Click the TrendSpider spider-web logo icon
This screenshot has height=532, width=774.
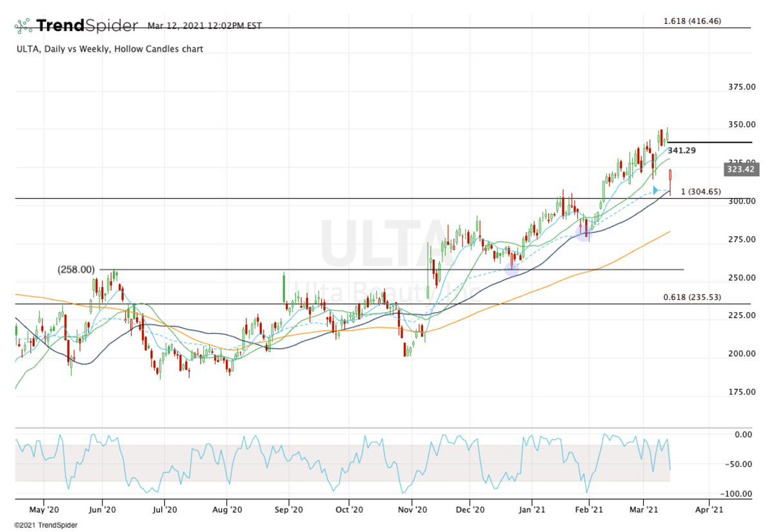coord(23,26)
